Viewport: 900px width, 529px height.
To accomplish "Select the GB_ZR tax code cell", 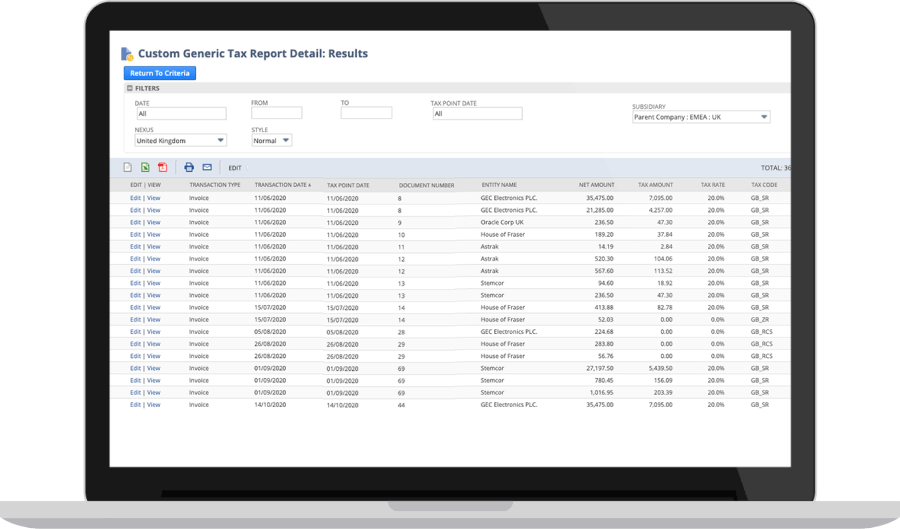I will pos(759,320).
